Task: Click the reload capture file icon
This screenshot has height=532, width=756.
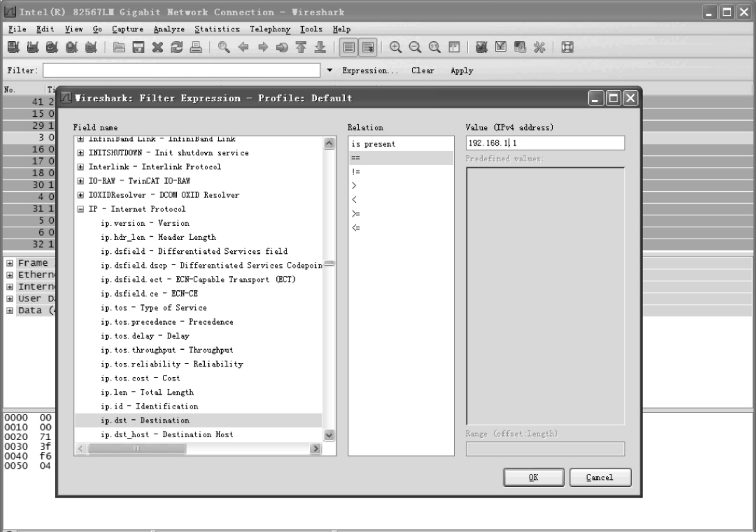Action: tap(177, 47)
